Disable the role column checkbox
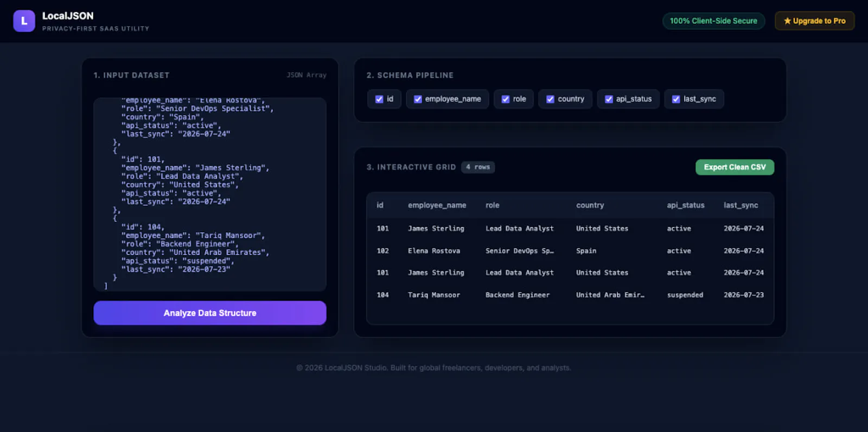The width and height of the screenshot is (868, 432). 506,99
